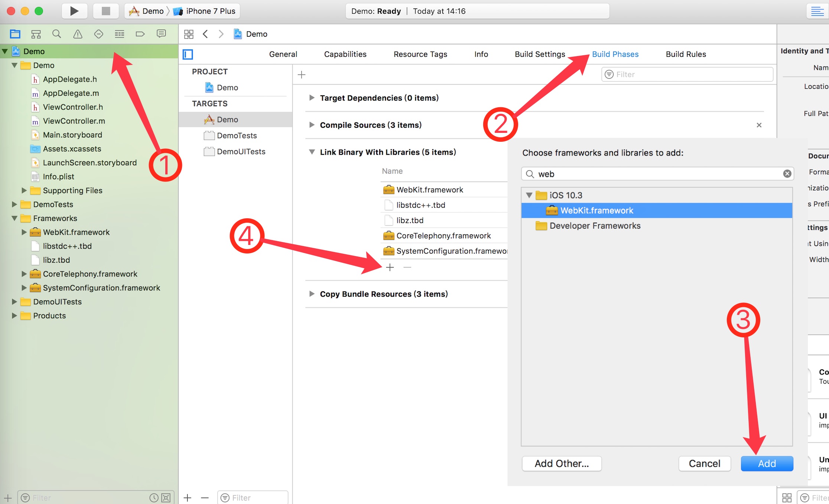Choose the Demo scheme in toolbar
829x504 pixels.
pos(146,11)
